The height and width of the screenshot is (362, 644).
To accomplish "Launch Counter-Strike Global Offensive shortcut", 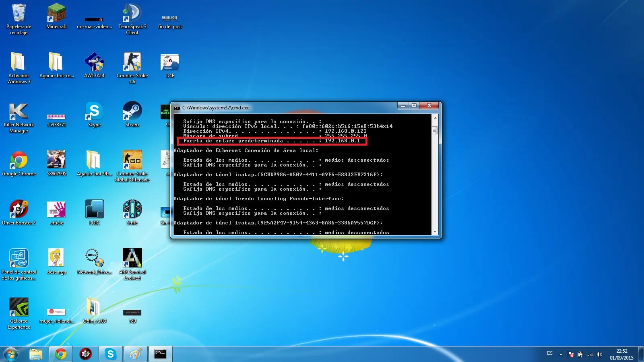I will (132, 166).
